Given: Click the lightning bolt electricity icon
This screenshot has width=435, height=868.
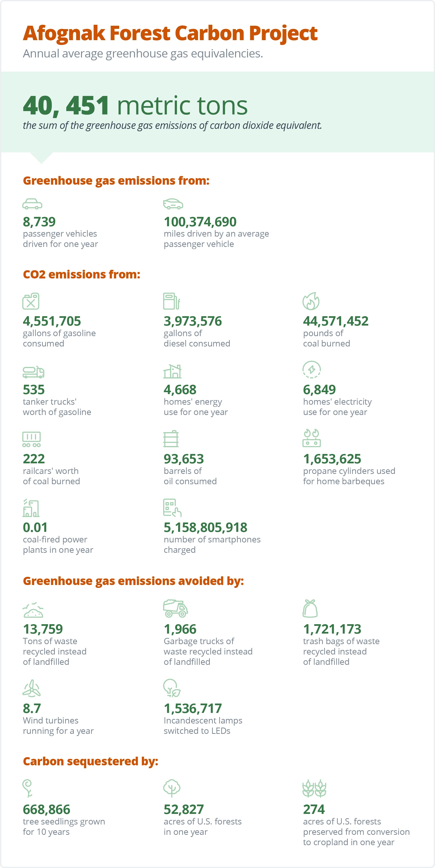Looking at the screenshot, I should (311, 370).
